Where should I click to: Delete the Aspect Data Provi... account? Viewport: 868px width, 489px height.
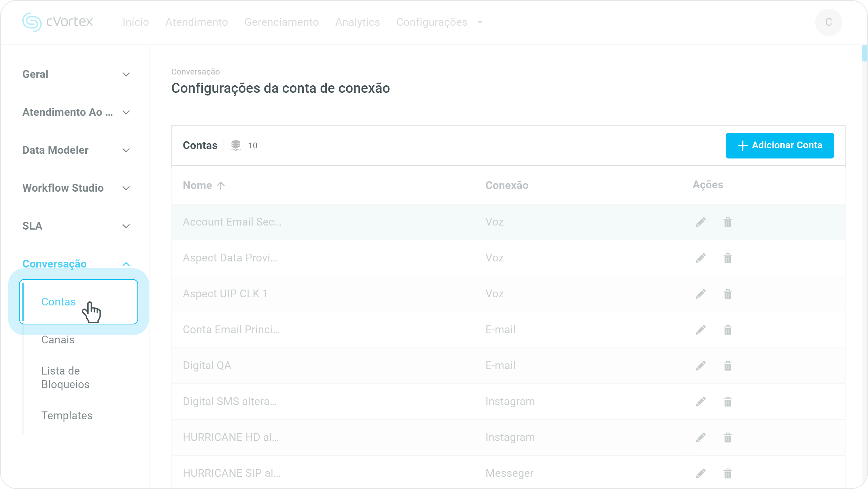coord(728,258)
